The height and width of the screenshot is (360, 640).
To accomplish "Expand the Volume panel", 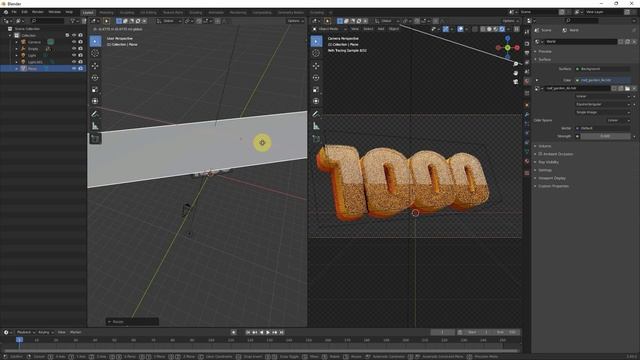I will coord(544,146).
